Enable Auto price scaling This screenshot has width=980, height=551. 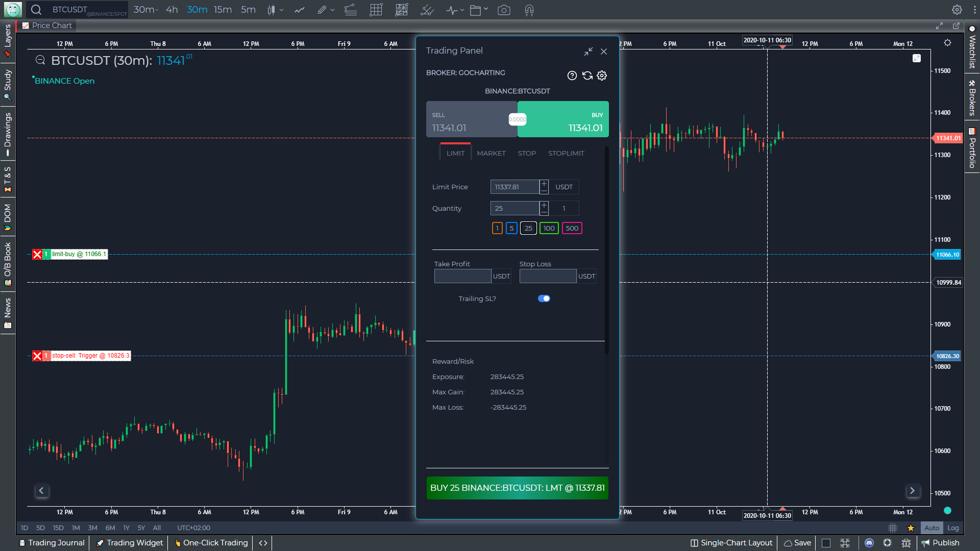933,528
